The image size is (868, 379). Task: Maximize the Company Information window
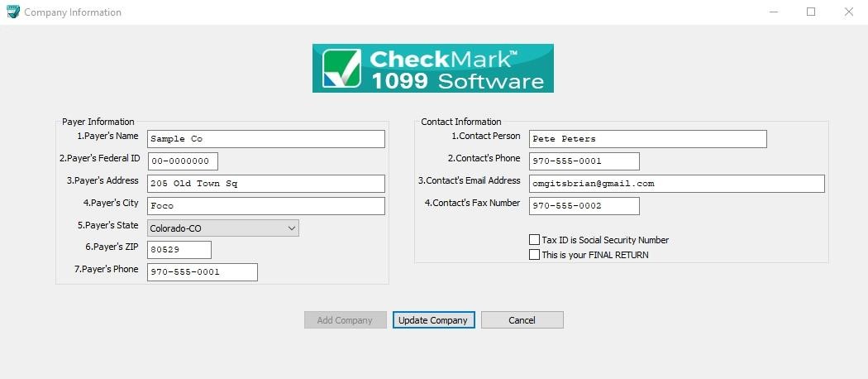click(x=811, y=12)
